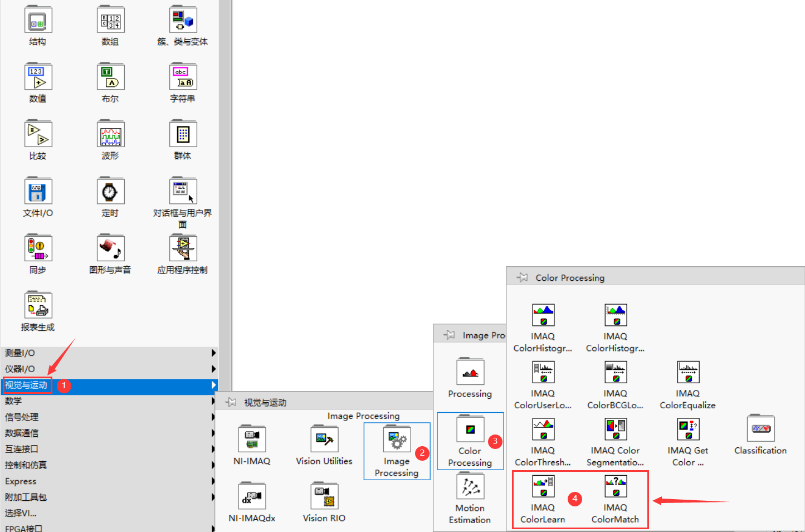Expand the 视觉与运动 category arrow
The height and width of the screenshot is (532, 805).
(214, 385)
